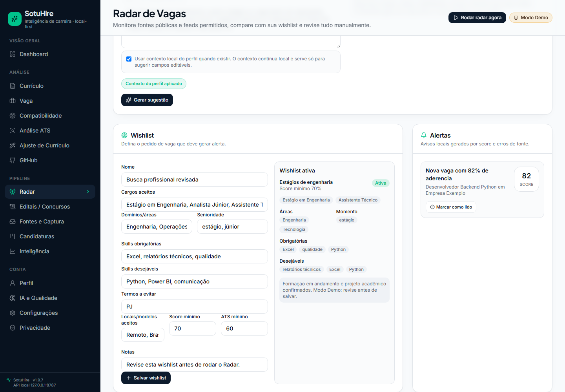The image size is (565, 392).
Task: Click the 'estágio' momento tag
Action: point(347,220)
